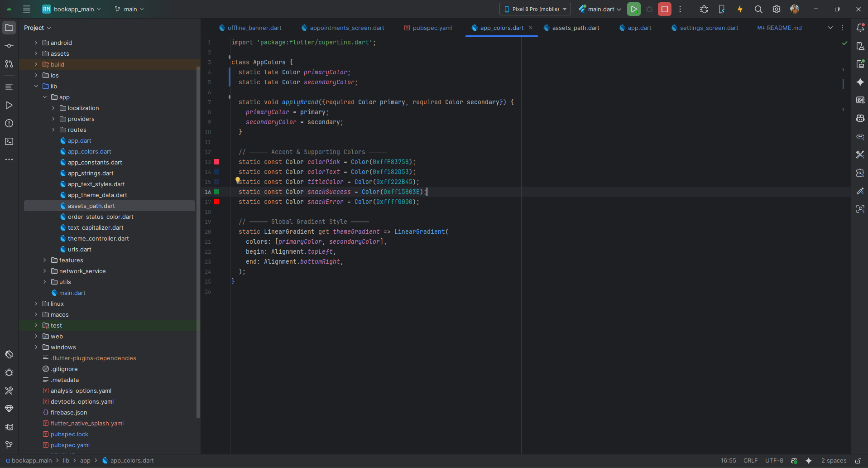Click the Flutter Hot Reload lightning icon
Viewport: 868px width, 468px height.
pos(740,9)
